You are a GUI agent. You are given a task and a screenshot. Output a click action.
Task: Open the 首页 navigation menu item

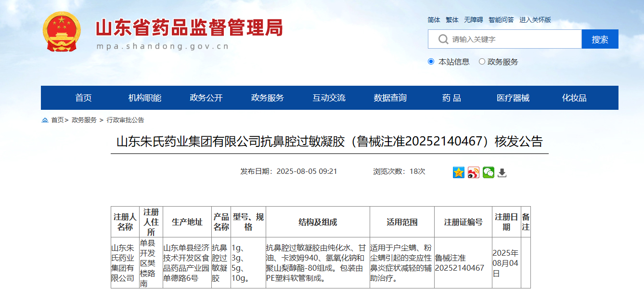point(83,98)
